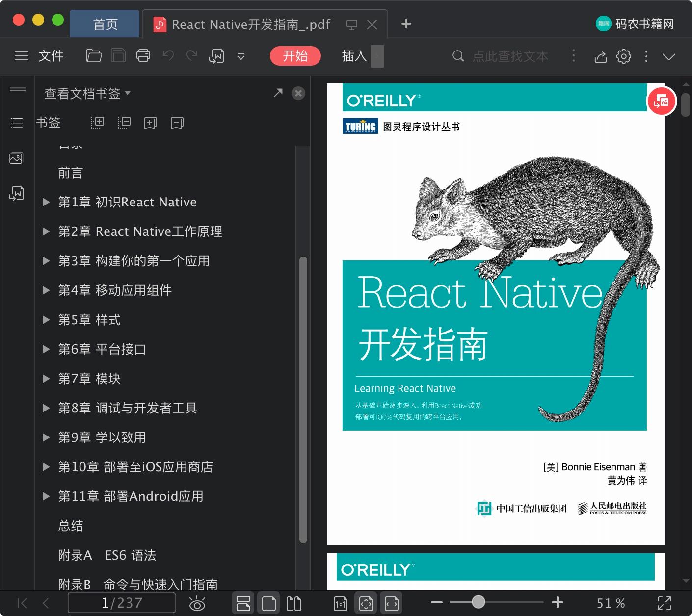Toggle fit width mode
The image size is (692, 616).
click(392, 603)
